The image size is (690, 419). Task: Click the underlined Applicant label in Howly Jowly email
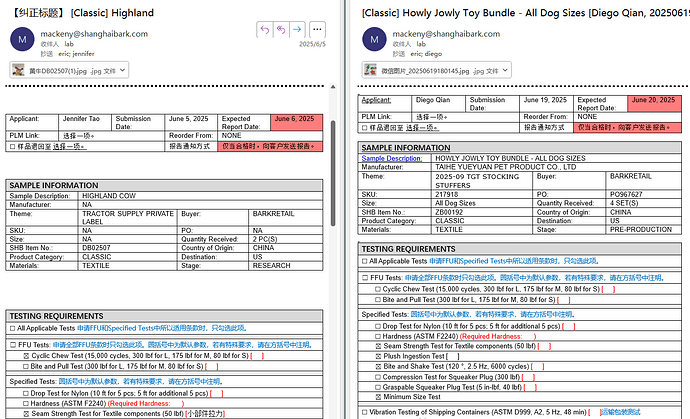[376, 100]
